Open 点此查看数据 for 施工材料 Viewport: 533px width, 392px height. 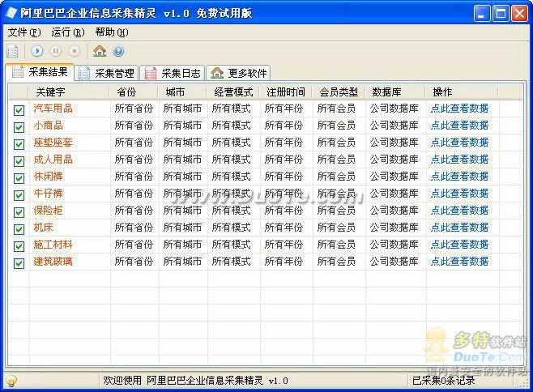pos(459,245)
